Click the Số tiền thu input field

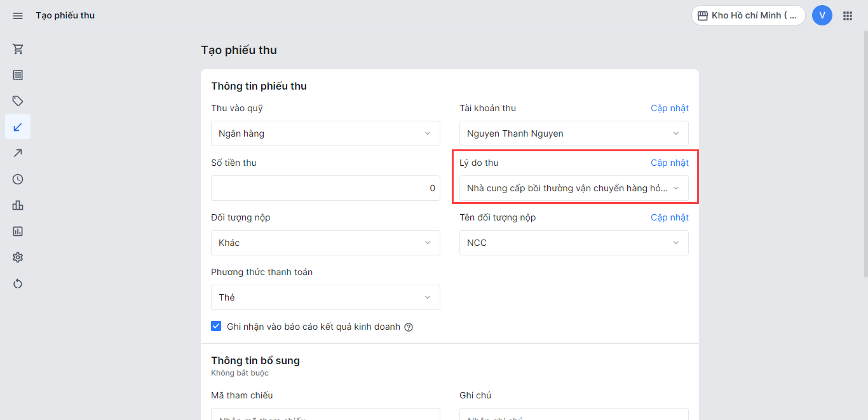(x=325, y=188)
